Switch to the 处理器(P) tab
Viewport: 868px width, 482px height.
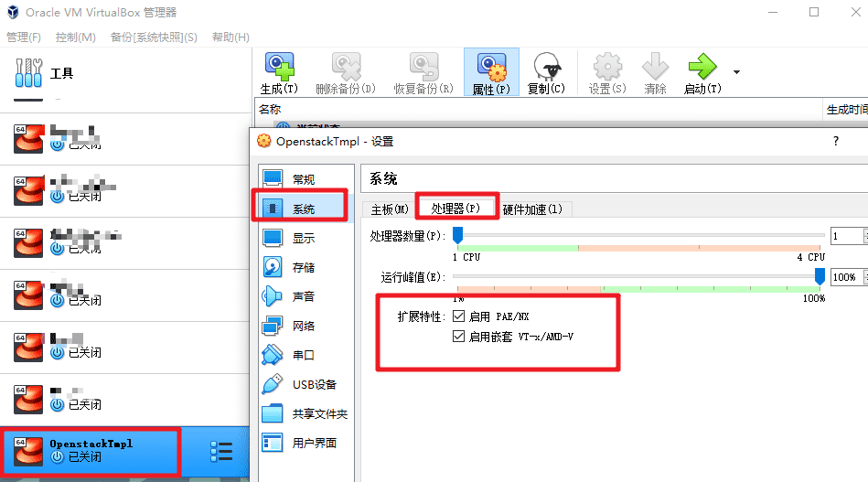coord(455,208)
